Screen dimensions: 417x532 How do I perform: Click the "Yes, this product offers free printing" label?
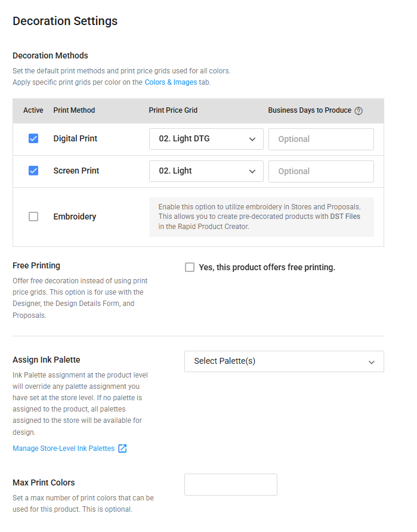tap(267, 267)
